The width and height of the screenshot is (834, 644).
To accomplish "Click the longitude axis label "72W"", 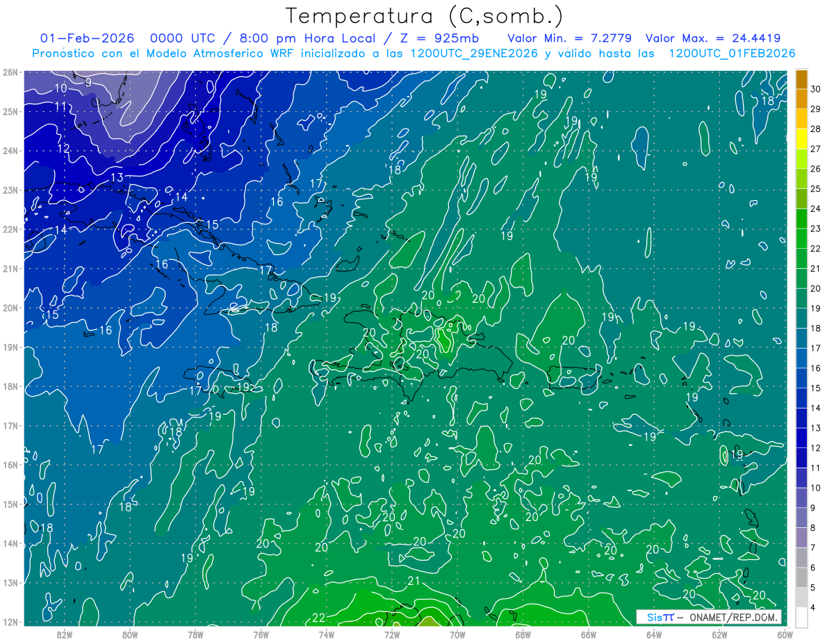I will point(392,634).
